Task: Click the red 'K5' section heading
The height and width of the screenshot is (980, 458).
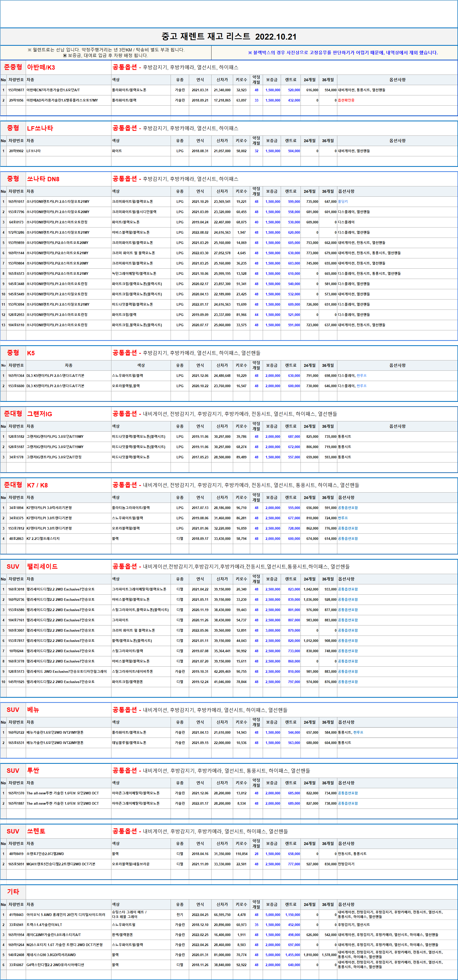Action: click(x=31, y=353)
